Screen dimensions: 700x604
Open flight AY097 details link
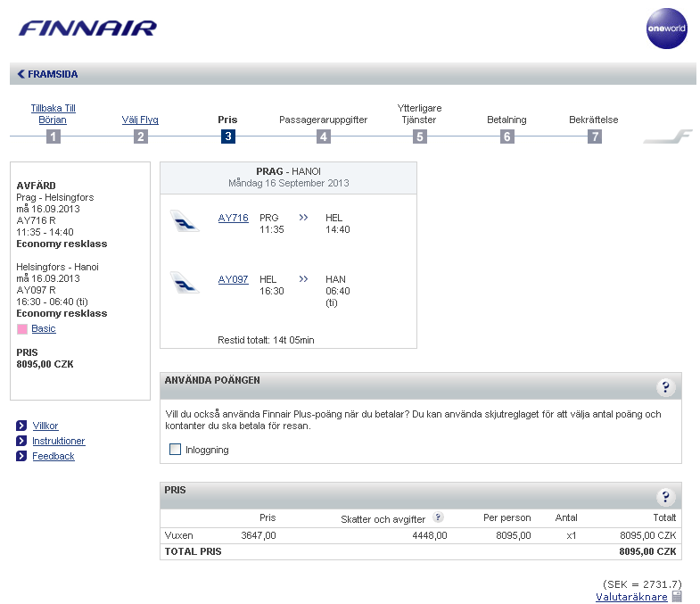233,279
